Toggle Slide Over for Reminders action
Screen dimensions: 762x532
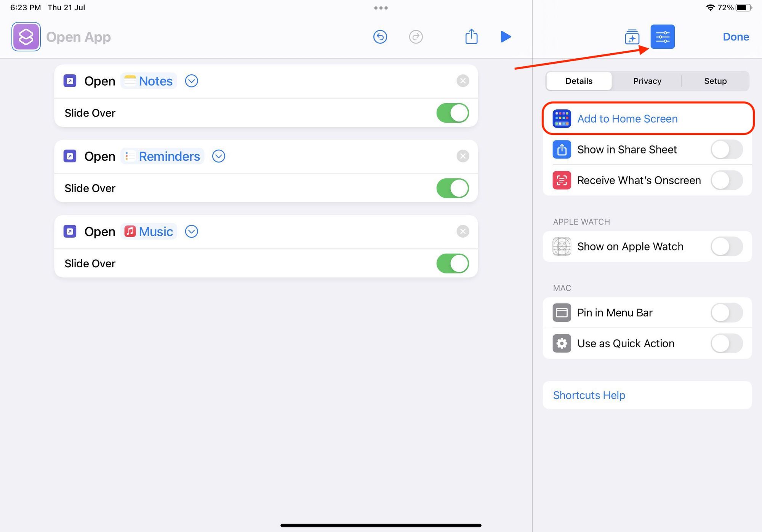click(x=453, y=188)
